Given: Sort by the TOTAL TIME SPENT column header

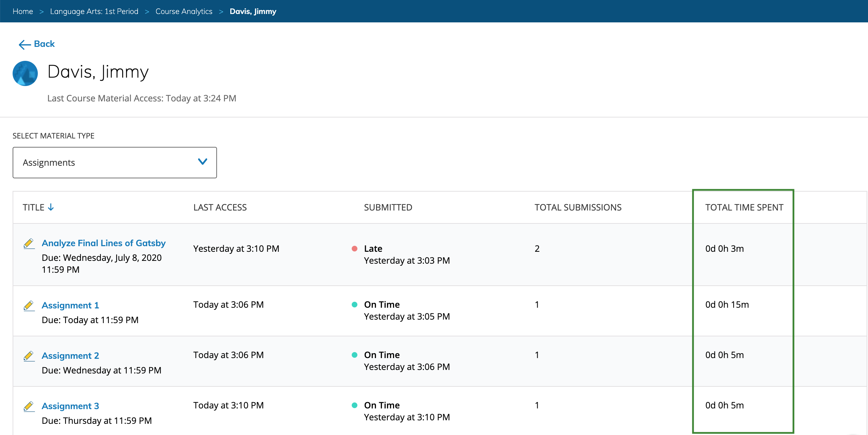Looking at the screenshot, I should pyautogui.click(x=744, y=207).
